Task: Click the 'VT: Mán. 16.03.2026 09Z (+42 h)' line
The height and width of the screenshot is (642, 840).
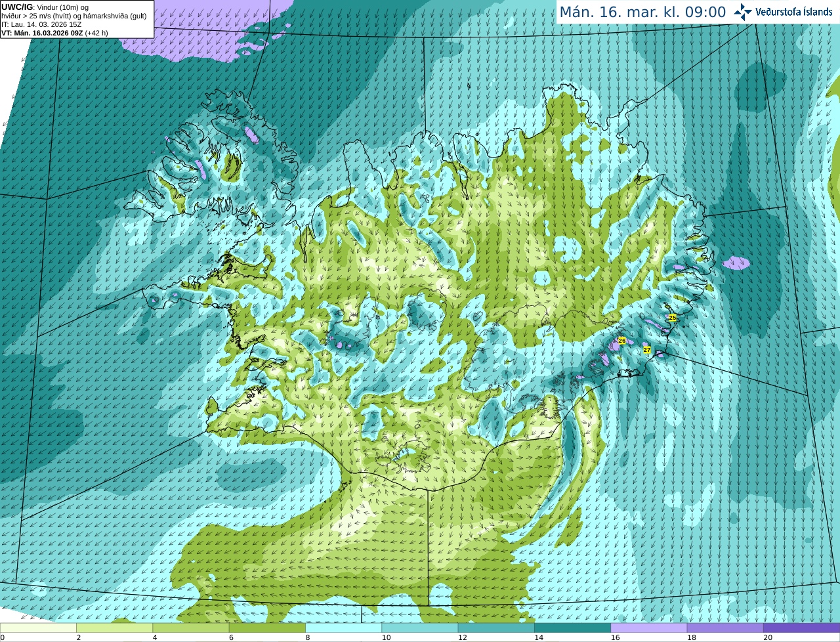Action: tap(54, 33)
